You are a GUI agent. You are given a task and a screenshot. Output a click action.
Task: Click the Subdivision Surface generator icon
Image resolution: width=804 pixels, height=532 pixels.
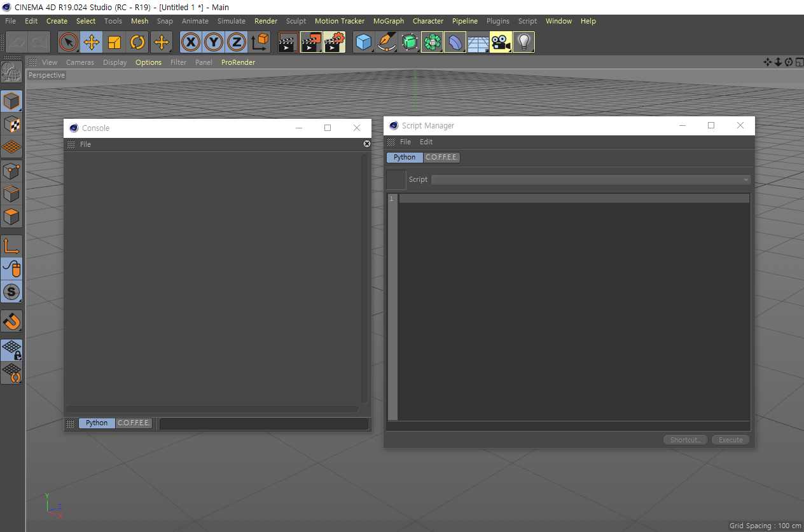point(409,43)
